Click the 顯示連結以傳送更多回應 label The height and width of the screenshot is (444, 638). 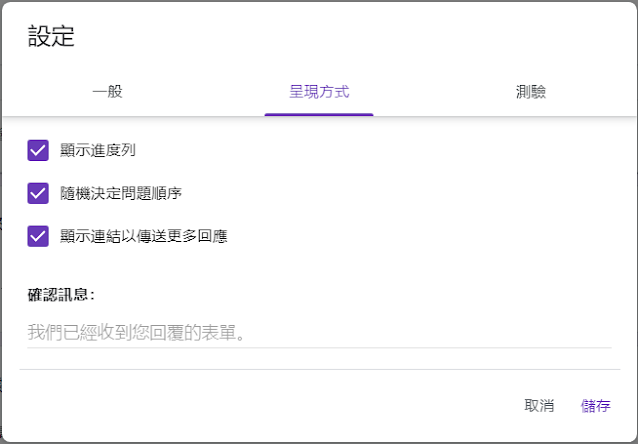pos(144,236)
